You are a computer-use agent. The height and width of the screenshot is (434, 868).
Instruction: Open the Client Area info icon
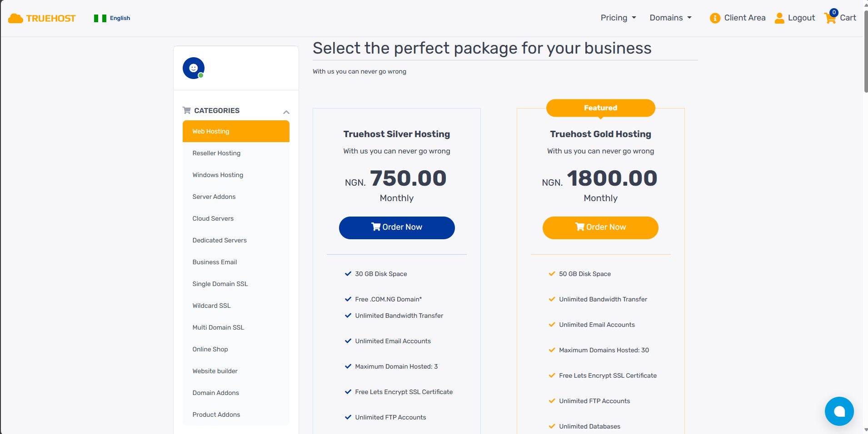(714, 18)
